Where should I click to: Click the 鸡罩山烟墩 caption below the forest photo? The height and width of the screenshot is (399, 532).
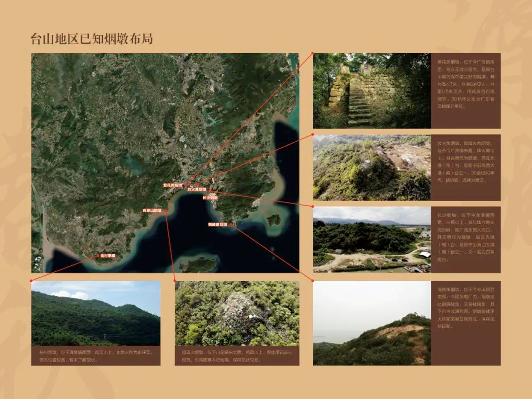click(237, 356)
